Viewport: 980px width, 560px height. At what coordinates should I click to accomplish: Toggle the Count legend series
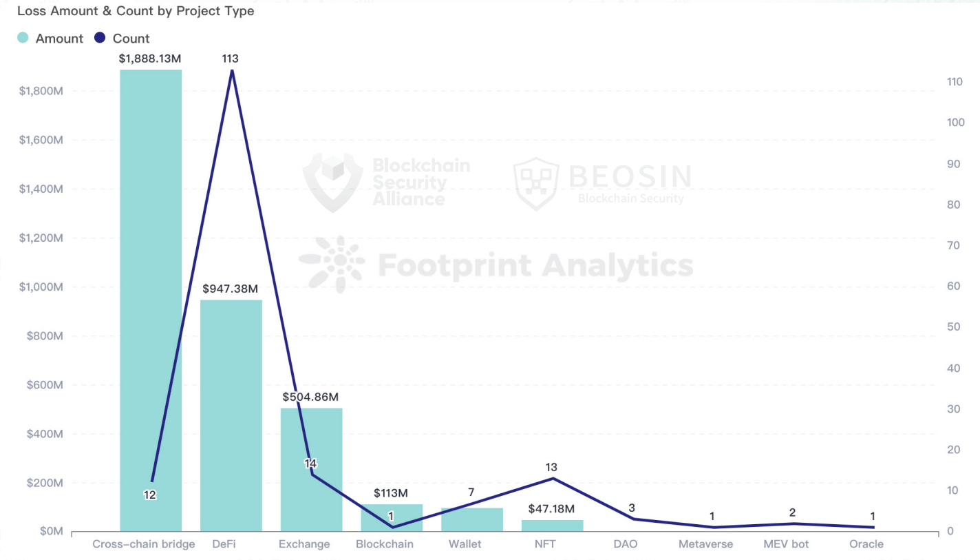(x=122, y=39)
